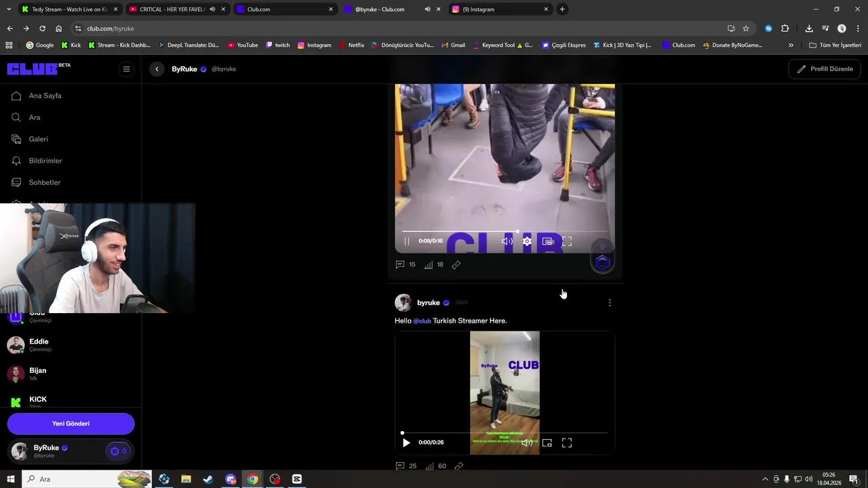Open the byruke author name on post
Image resolution: width=868 pixels, height=488 pixels.
tap(429, 303)
